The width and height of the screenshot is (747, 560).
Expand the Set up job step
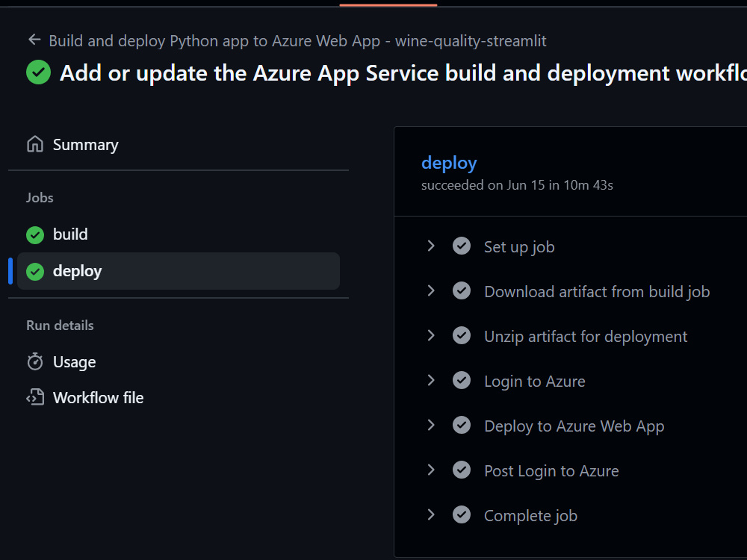point(431,246)
